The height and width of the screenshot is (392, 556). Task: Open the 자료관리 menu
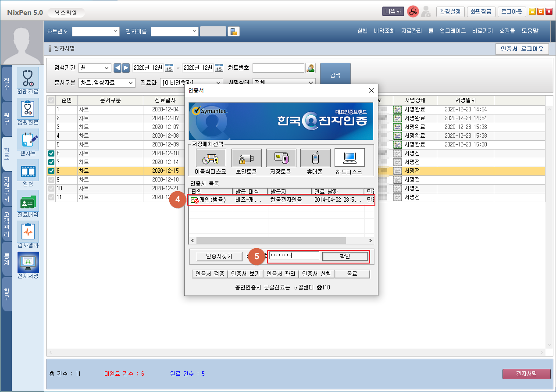(x=411, y=31)
